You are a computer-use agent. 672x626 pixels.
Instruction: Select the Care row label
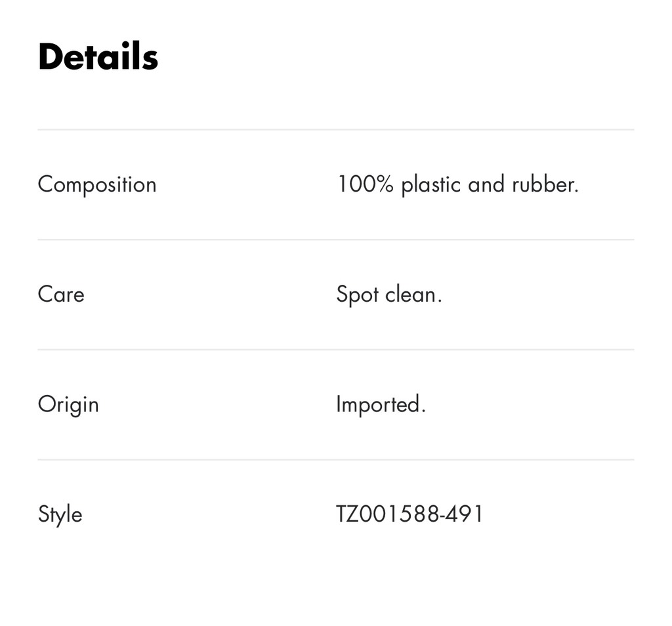point(61,294)
